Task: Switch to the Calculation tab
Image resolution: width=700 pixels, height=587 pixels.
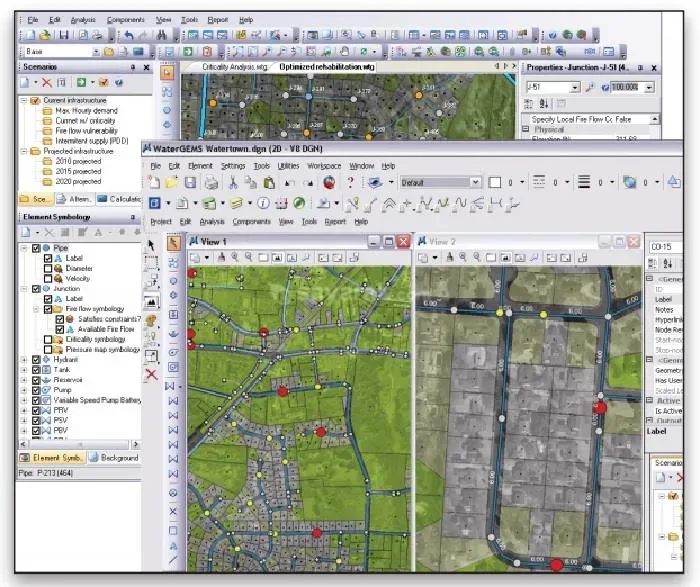Action: tap(119, 199)
